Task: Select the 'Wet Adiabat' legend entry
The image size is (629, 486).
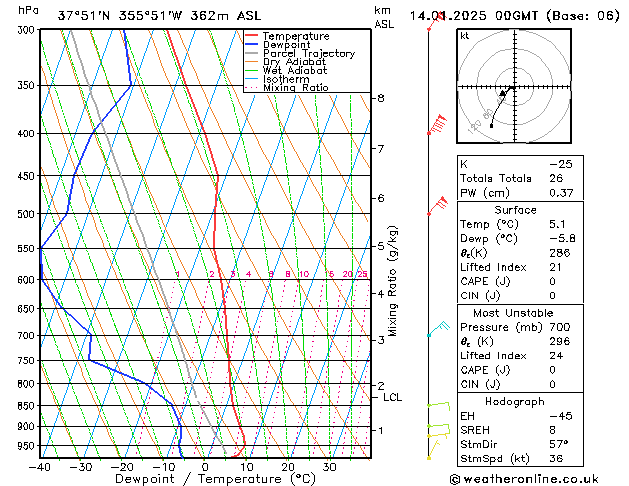Action: click(295, 71)
